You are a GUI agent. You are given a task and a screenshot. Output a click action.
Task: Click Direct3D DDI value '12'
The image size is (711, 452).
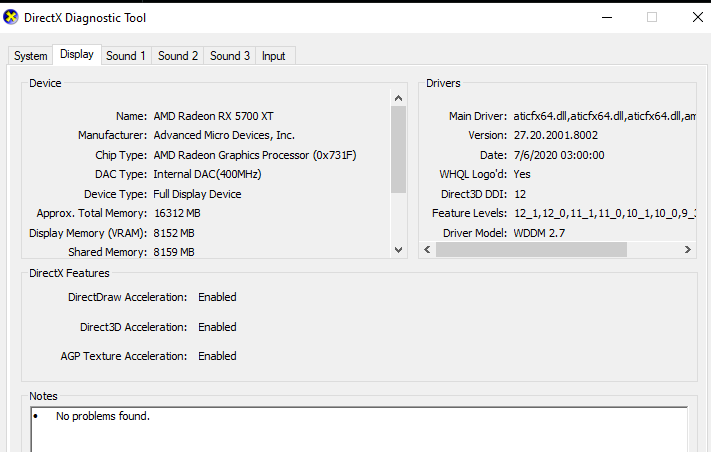click(520, 194)
